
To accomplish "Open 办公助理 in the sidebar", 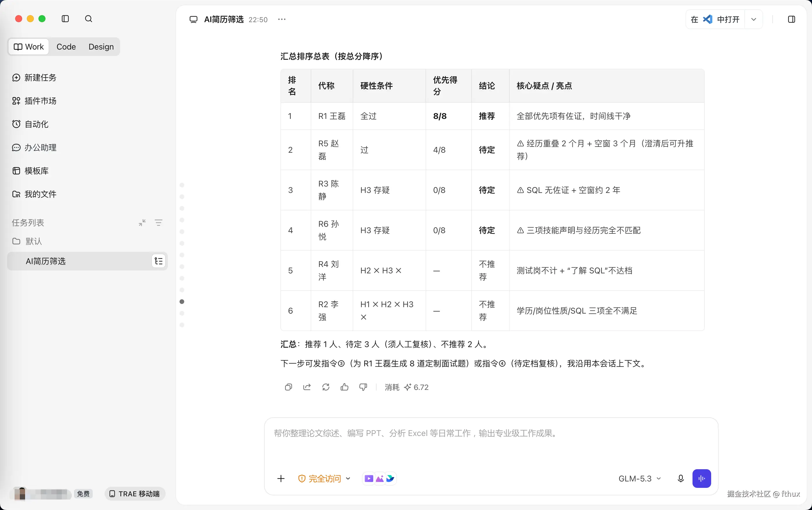I will tap(34, 147).
